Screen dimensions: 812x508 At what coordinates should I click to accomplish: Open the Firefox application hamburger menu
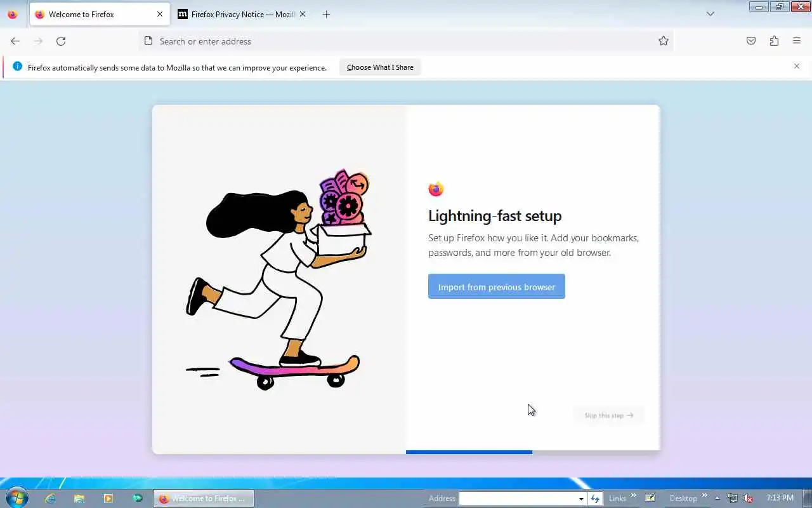point(797,41)
